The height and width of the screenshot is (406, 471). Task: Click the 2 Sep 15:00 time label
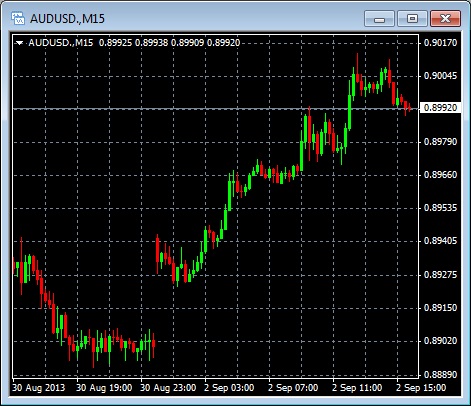click(421, 388)
